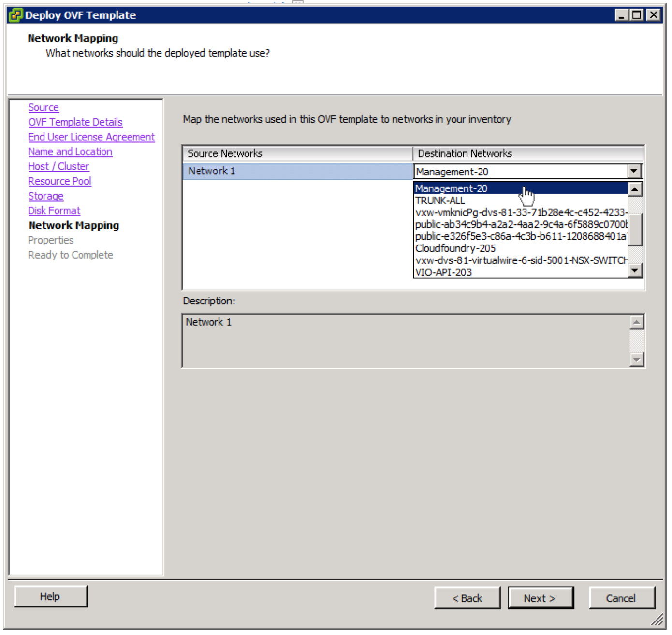Select vxw-dvs-81-virtualwire-6 NSX-SWITCH network
The width and height of the screenshot is (672, 635).
click(x=521, y=260)
